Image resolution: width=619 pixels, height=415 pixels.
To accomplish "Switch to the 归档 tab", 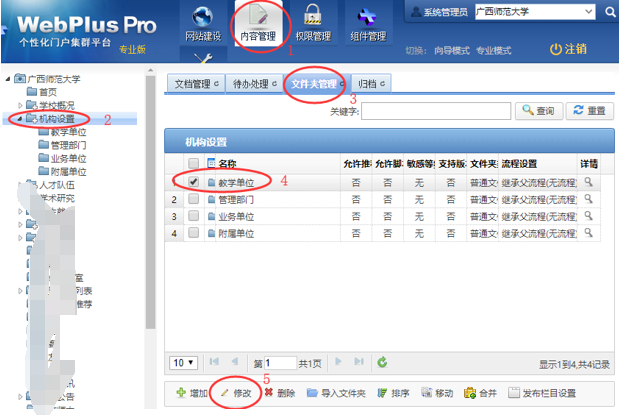I will point(370,83).
